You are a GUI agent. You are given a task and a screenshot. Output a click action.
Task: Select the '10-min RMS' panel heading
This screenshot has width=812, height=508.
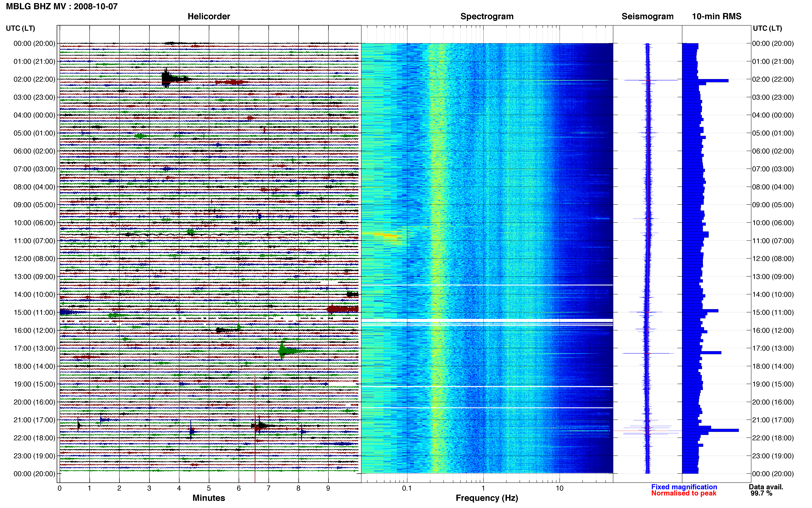(716, 16)
